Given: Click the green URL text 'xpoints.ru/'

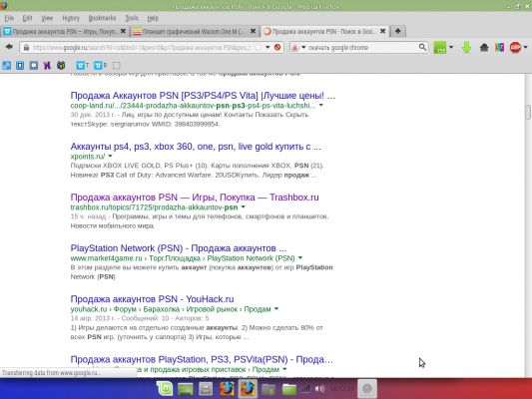Looking at the screenshot, I should pyautogui.click(x=88, y=157).
